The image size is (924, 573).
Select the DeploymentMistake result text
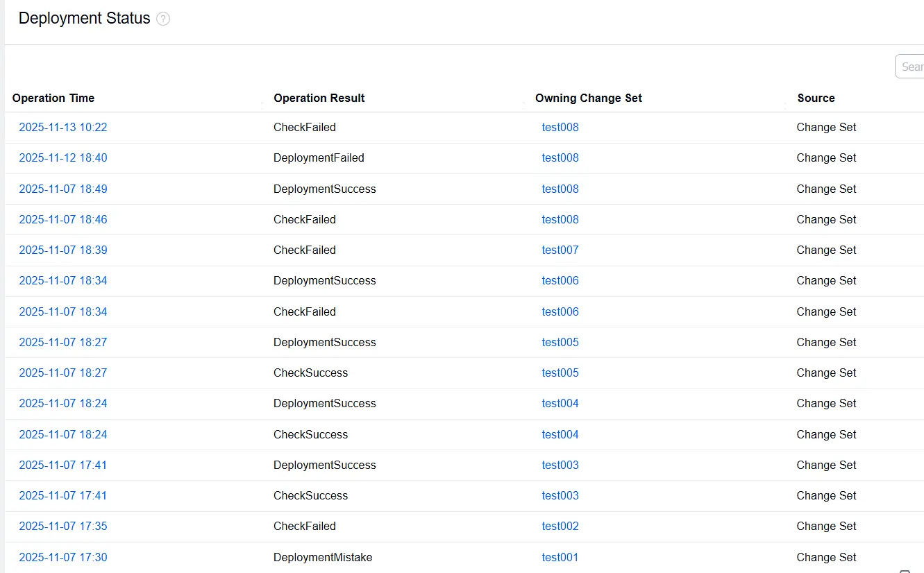tap(323, 557)
